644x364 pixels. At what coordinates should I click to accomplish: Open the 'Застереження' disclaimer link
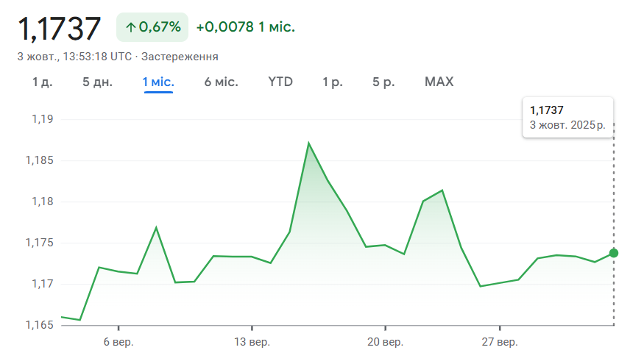coord(180,56)
